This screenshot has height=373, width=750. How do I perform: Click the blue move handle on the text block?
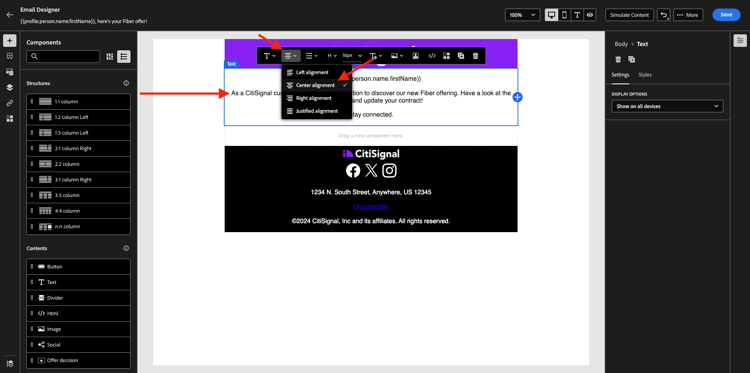tap(517, 97)
